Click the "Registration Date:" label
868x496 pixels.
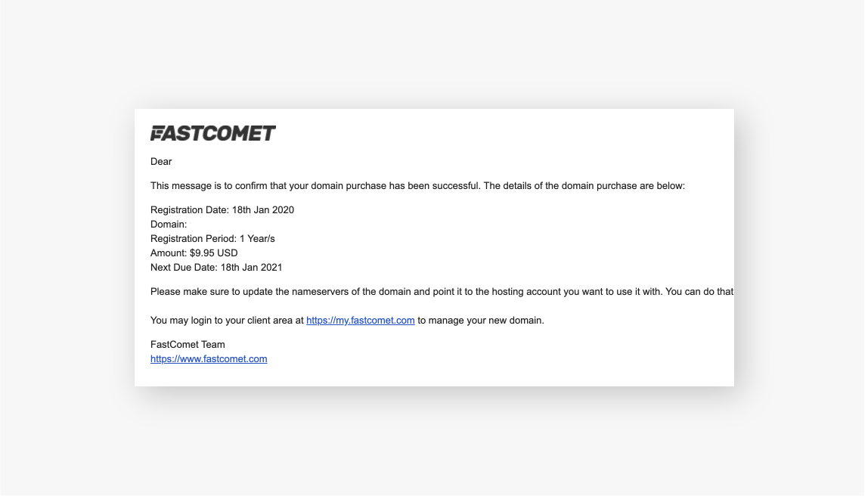tap(190, 210)
